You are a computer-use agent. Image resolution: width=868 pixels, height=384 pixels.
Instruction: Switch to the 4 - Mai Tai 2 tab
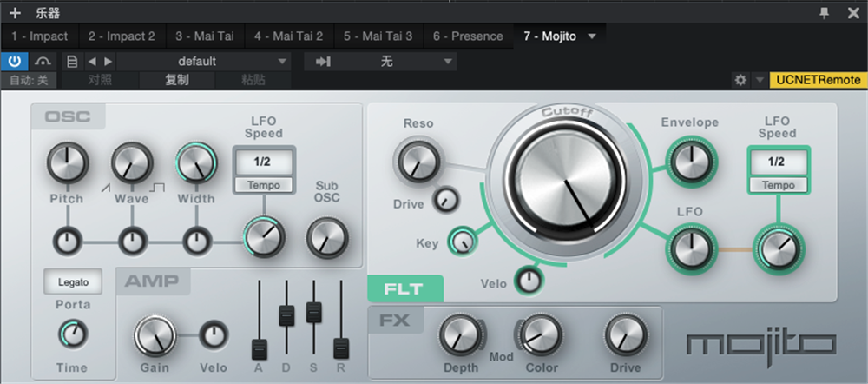click(288, 36)
